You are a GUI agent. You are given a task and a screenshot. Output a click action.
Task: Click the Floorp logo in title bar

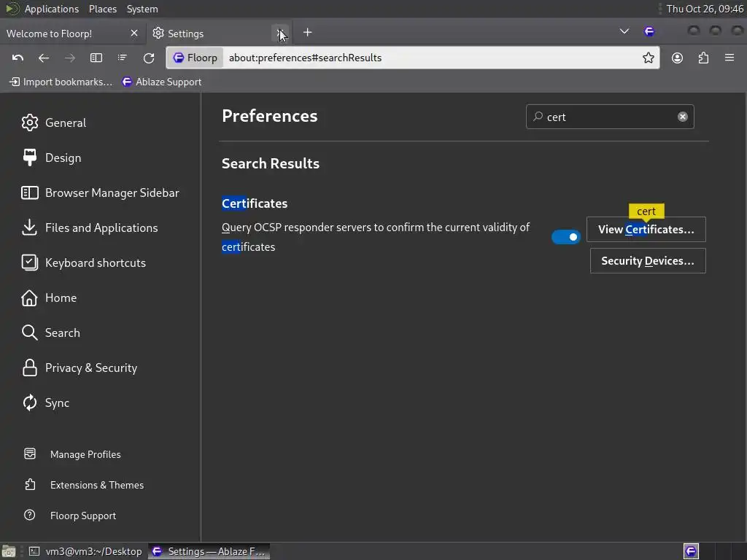pyautogui.click(x=649, y=32)
